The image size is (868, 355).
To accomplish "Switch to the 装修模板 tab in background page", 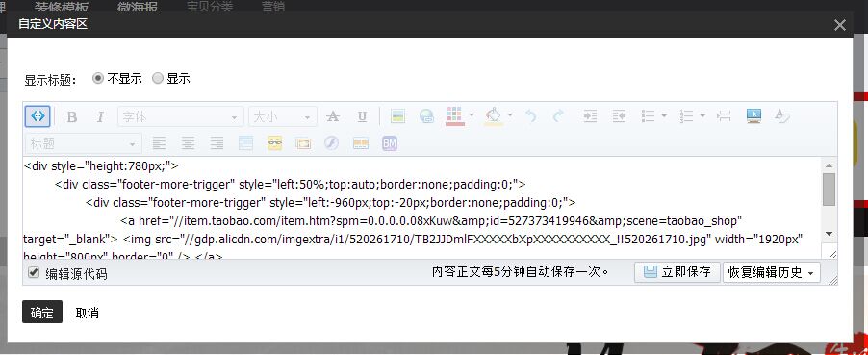I will coord(61,6).
